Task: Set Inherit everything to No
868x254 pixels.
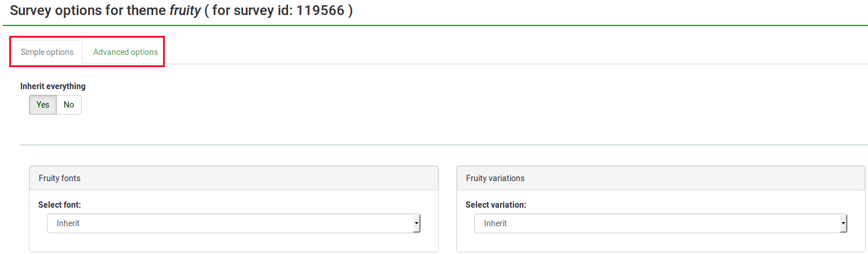Action: pos(69,105)
